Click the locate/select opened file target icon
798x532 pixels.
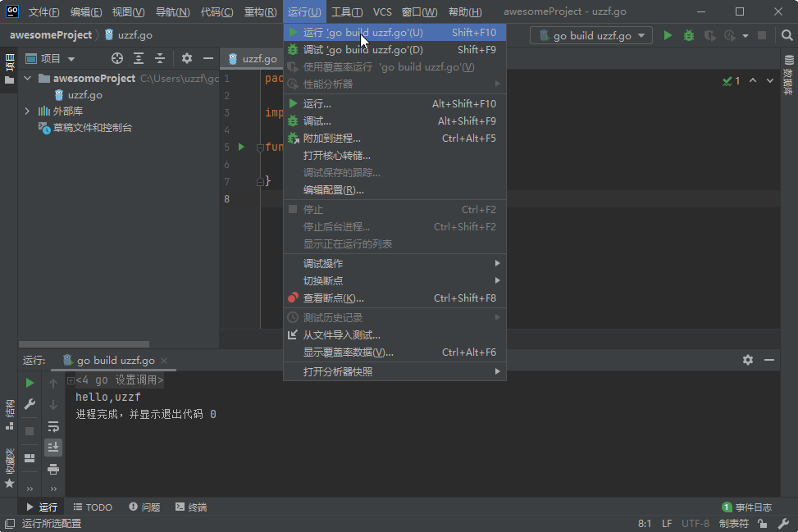[117, 58]
